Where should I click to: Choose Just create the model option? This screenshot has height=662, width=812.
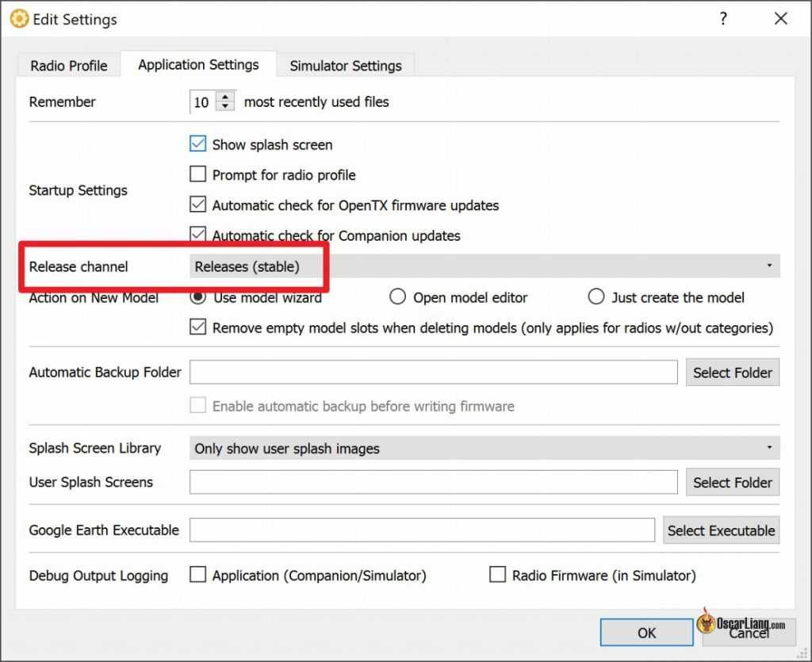coord(596,298)
